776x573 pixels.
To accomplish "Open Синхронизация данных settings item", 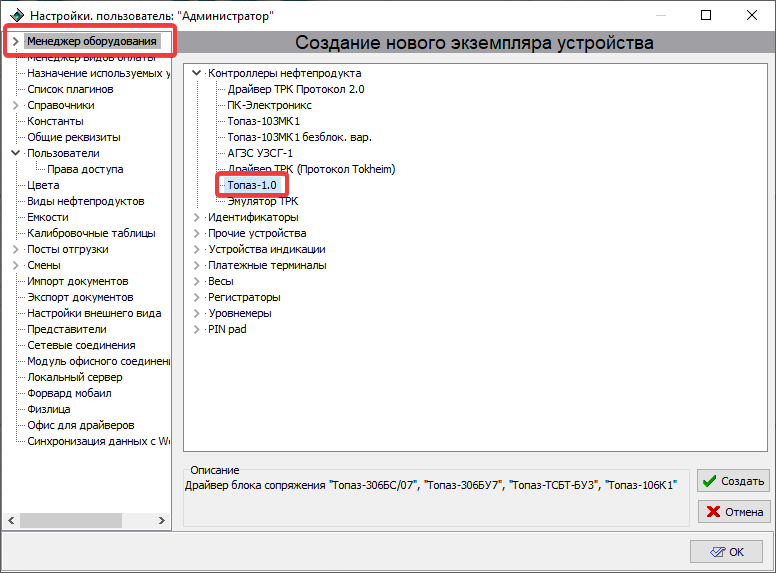I will point(98,441).
